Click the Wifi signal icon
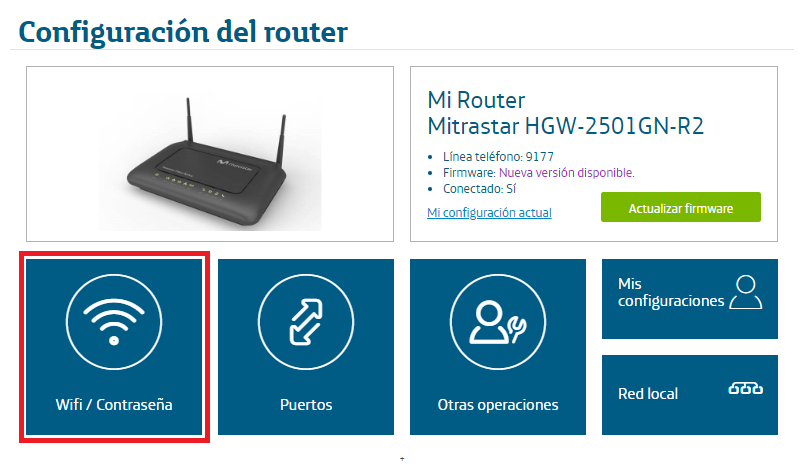Screen dimensions: 806x464 click(114, 322)
